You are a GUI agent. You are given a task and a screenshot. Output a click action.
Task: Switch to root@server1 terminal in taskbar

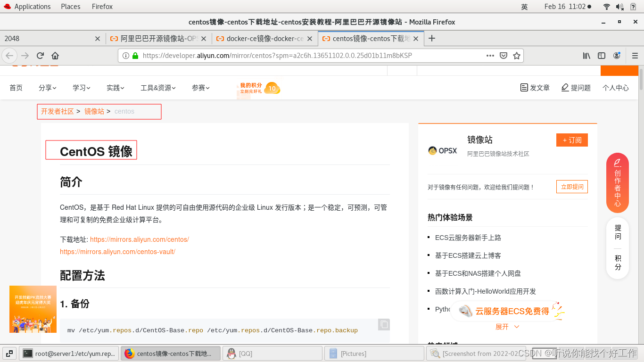69,353
